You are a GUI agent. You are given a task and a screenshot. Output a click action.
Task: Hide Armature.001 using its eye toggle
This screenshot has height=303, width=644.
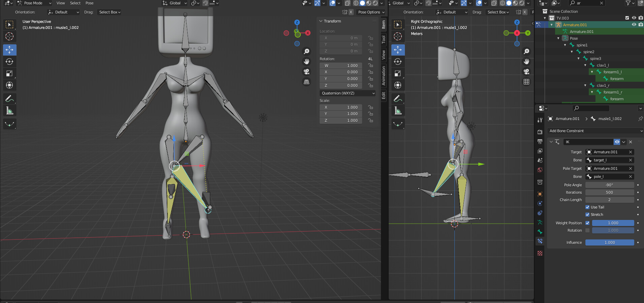pyautogui.click(x=634, y=25)
